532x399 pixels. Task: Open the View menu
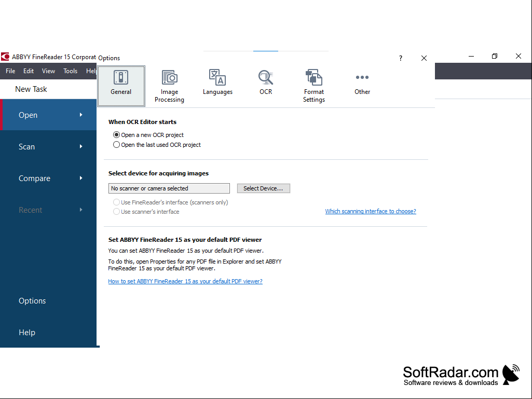point(48,71)
